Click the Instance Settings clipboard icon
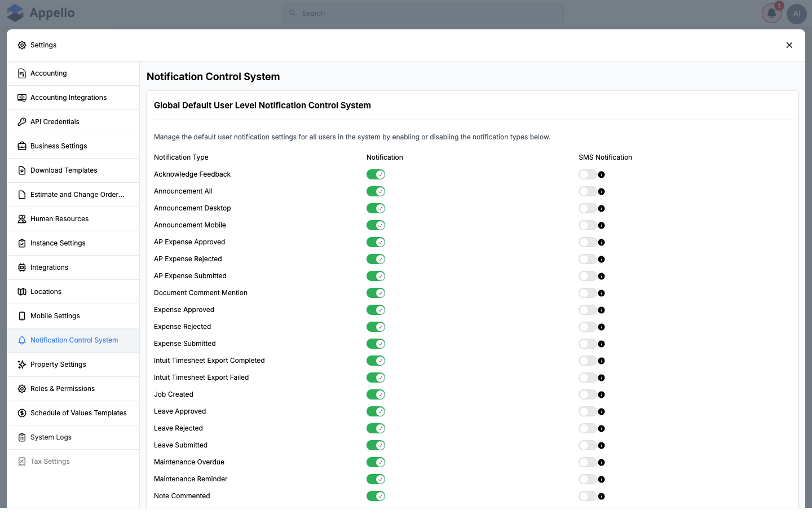 tap(22, 243)
